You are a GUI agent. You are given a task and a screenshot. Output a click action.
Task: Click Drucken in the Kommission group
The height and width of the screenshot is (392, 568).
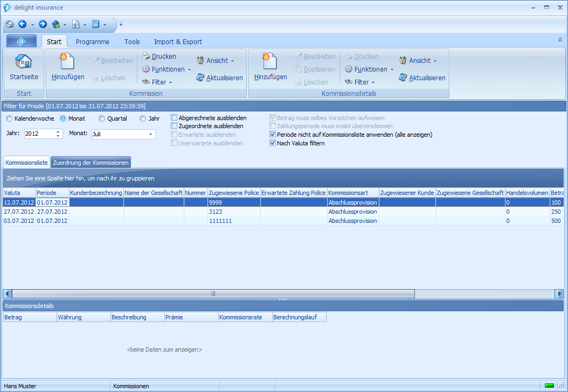click(x=159, y=57)
